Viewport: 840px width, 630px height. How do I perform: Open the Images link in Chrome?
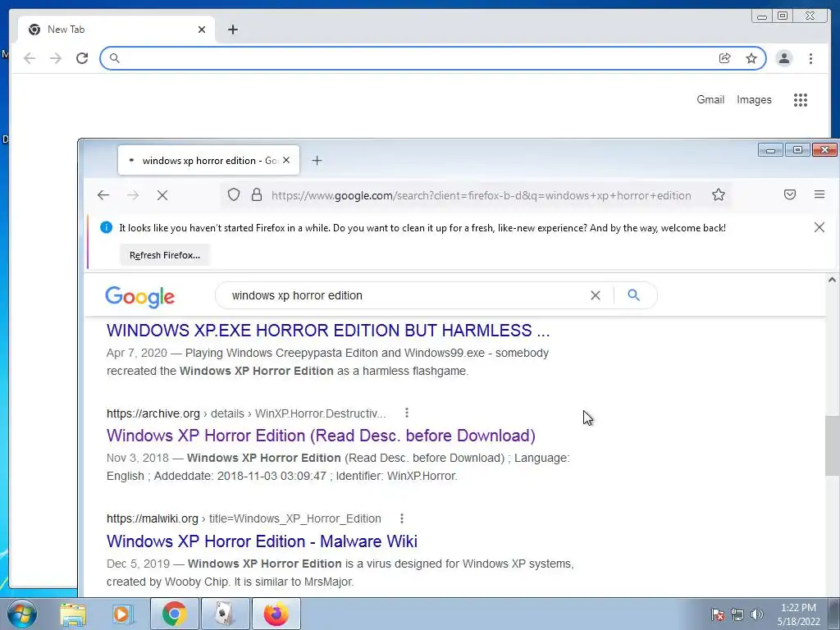pos(754,99)
